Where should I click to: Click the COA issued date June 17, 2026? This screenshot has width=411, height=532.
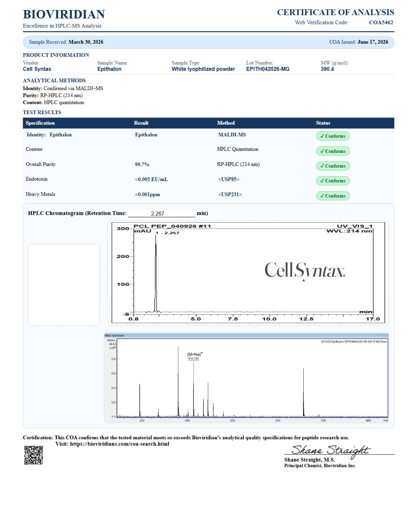point(373,42)
